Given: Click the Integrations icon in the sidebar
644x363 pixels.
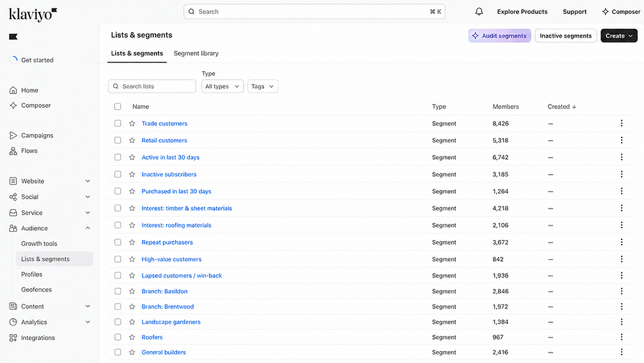Looking at the screenshot, I should tap(13, 337).
